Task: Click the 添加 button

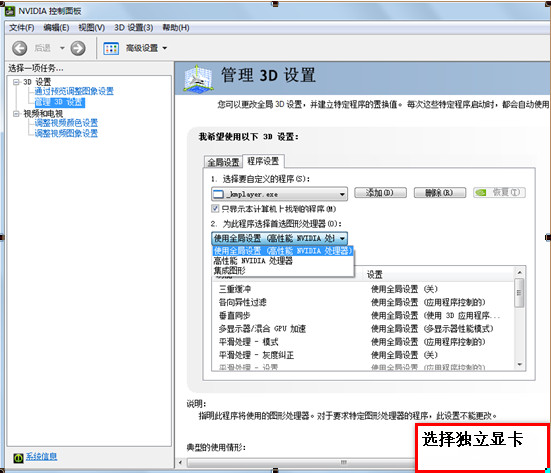Action: point(380,193)
